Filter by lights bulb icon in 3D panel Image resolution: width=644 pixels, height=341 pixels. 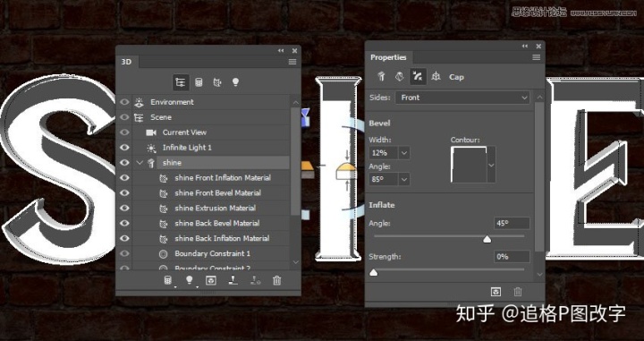235,81
